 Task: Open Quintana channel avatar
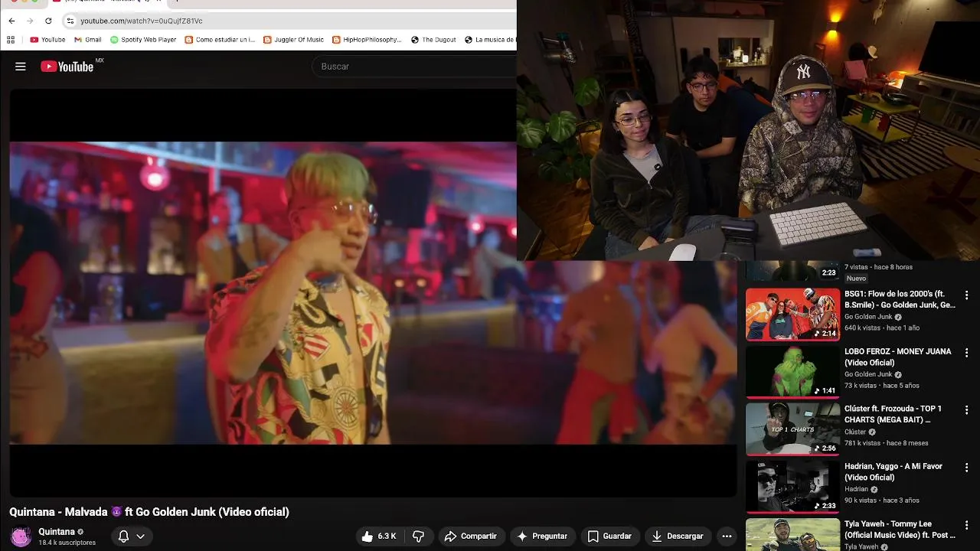(21, 536)
